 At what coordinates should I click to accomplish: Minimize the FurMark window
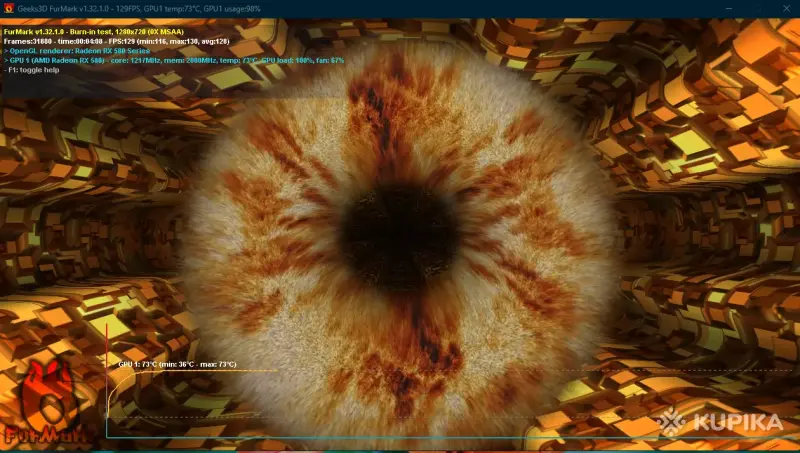pos(729,8)
